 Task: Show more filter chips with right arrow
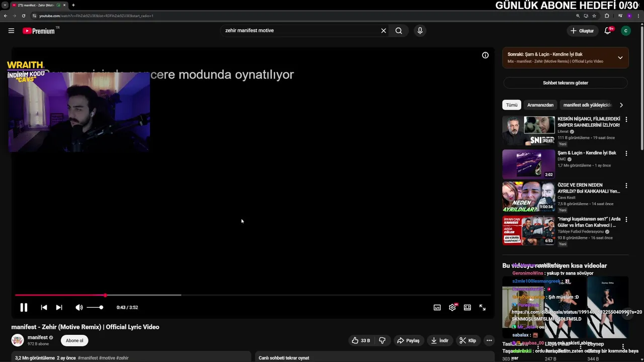tap(621, 105)
